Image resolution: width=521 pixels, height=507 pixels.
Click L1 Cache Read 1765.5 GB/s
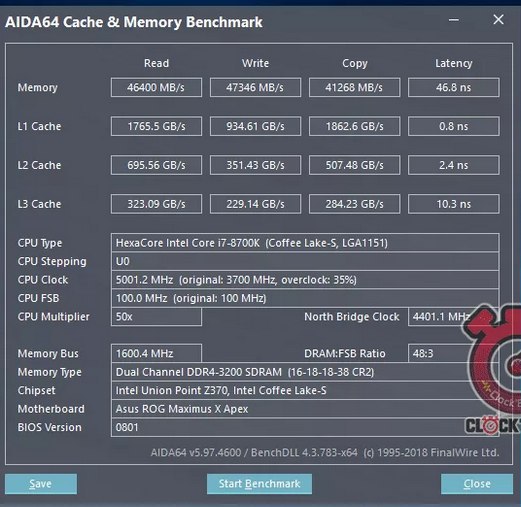156,126
